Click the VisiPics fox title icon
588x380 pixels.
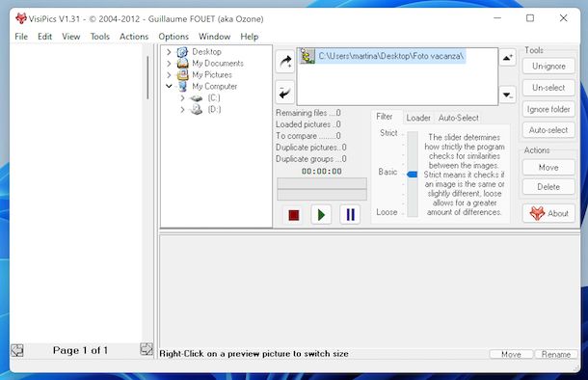pyautogui.click(x=21, y=18)
